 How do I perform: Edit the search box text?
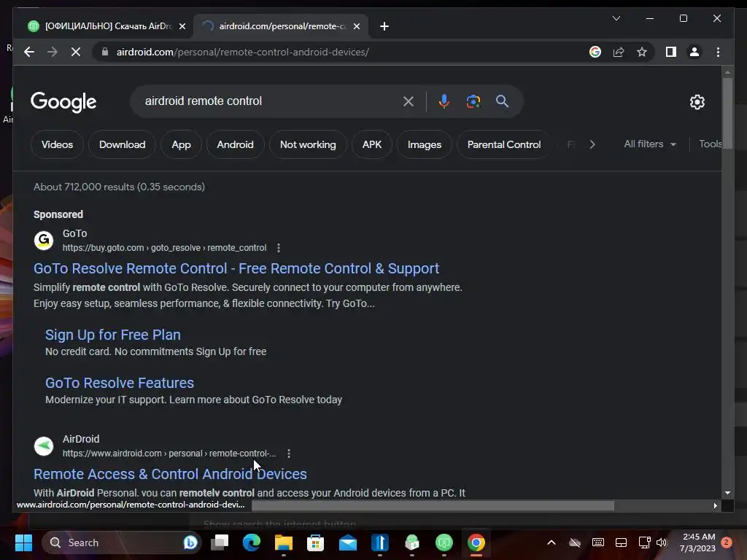(x=267, y=101)
